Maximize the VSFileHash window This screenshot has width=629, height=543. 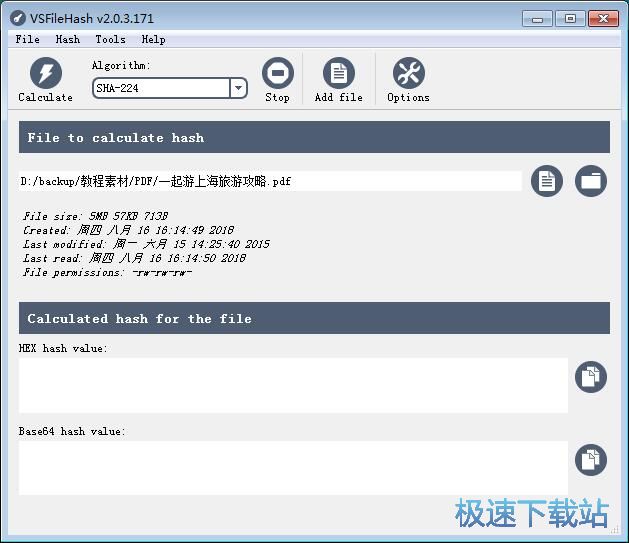[570, 19]
